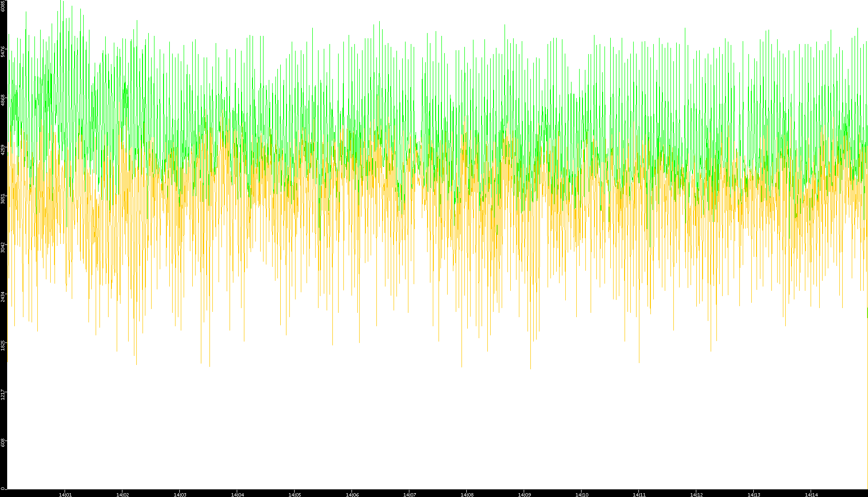Pick the 4259 value axis label

click(3, 150)
